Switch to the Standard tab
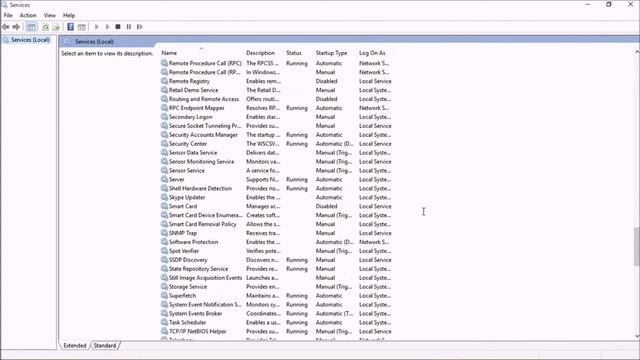640x360 pixels. (105, 346)
